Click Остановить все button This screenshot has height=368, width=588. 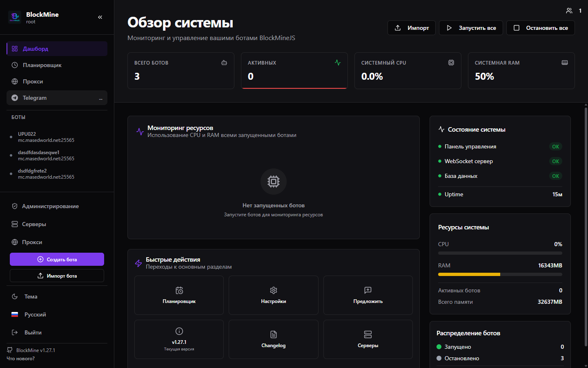pyautogui.click(x=541, y=28)
